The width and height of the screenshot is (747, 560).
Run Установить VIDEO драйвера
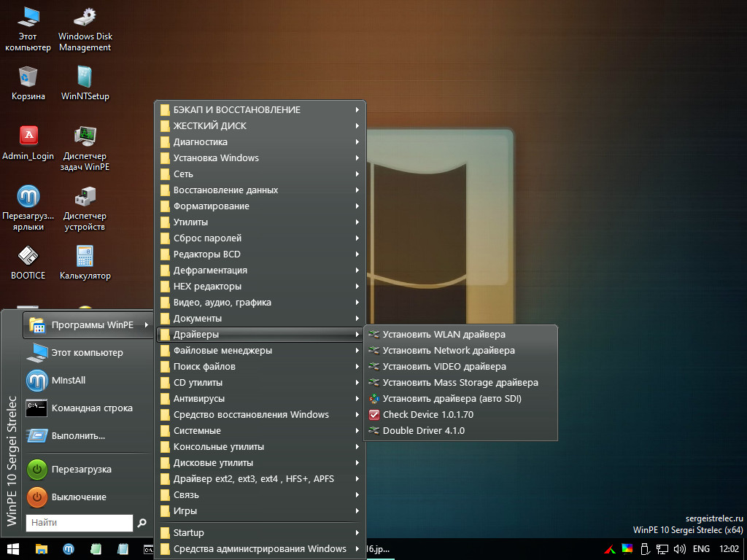pos(461,367)
